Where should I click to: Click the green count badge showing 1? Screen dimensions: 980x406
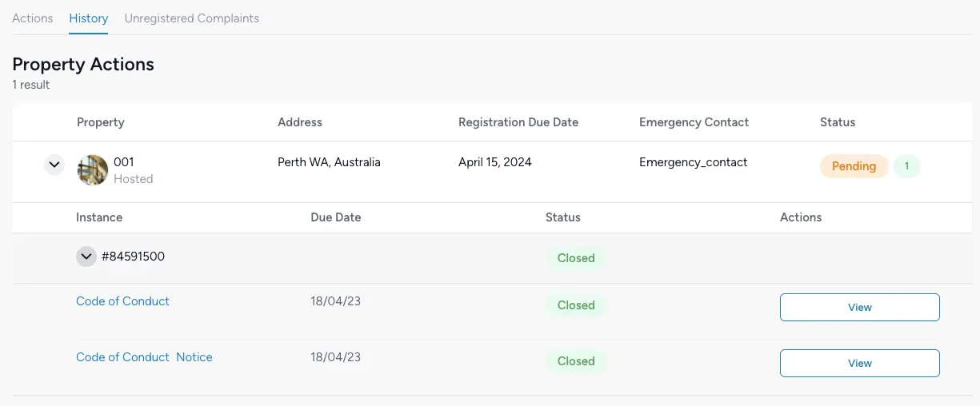[907, 166]
